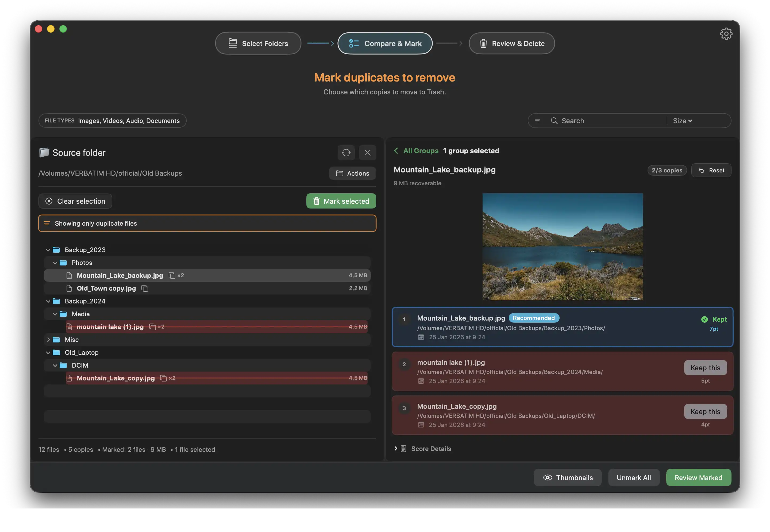Screen dimensions: 770x532
Task: Click the filter lines icon beside Search
Action: pyautogui.click(x=537, y=121)
